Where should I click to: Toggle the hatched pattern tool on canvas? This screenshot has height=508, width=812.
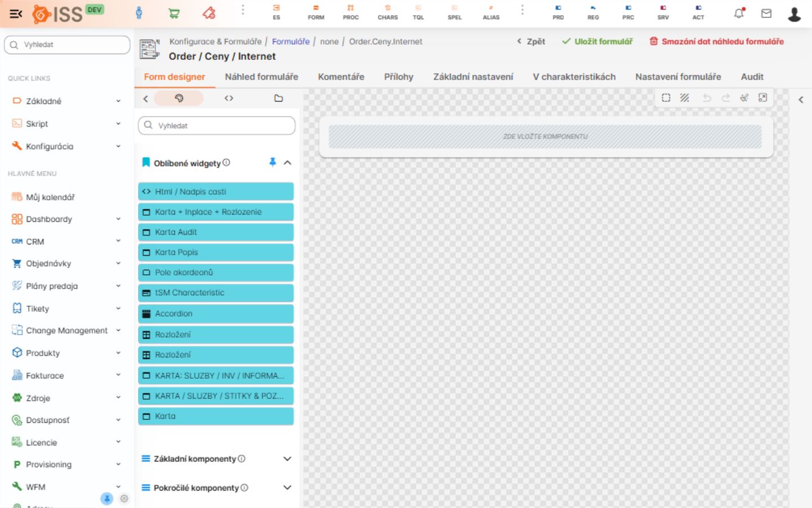pyautogui.click(x=685, y=98)
